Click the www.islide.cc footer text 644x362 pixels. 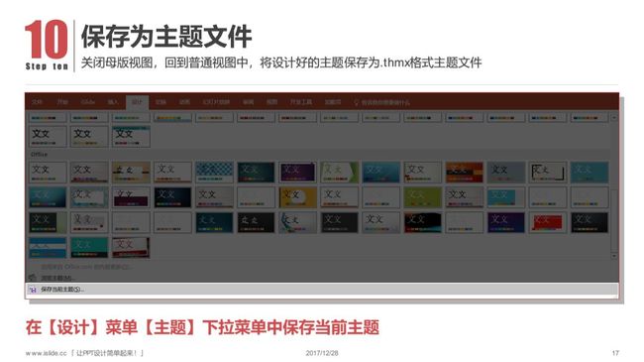coord(46,353)
